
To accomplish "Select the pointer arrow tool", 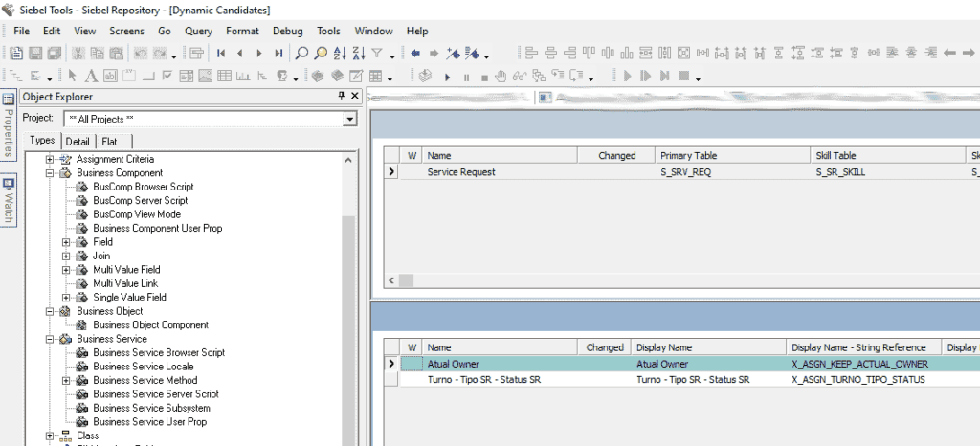I will pos(73,77).
